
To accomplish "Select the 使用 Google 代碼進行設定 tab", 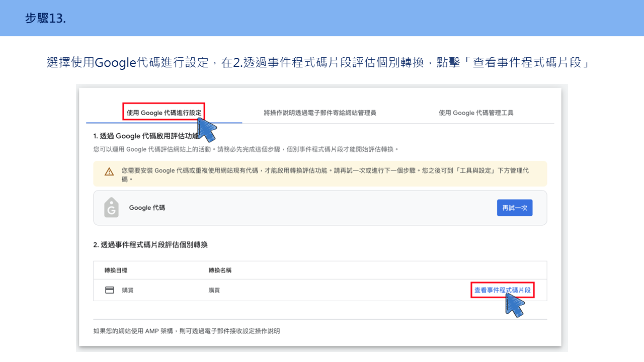I will [164, 113].
